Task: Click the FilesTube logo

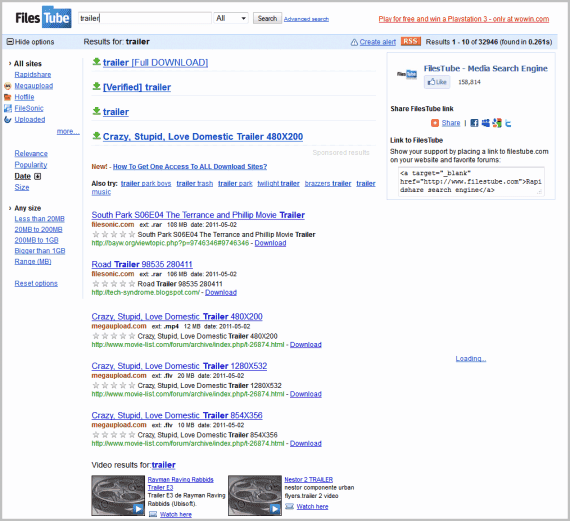Action: coord(43,17)
